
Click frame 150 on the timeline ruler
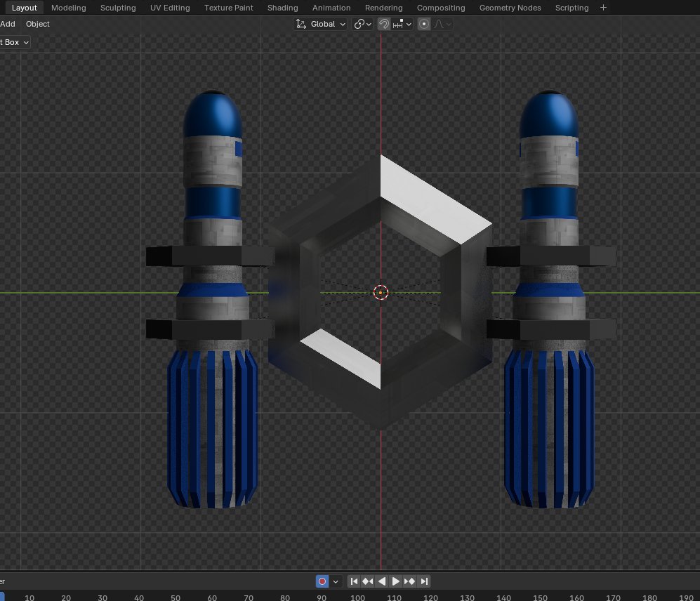540,597
